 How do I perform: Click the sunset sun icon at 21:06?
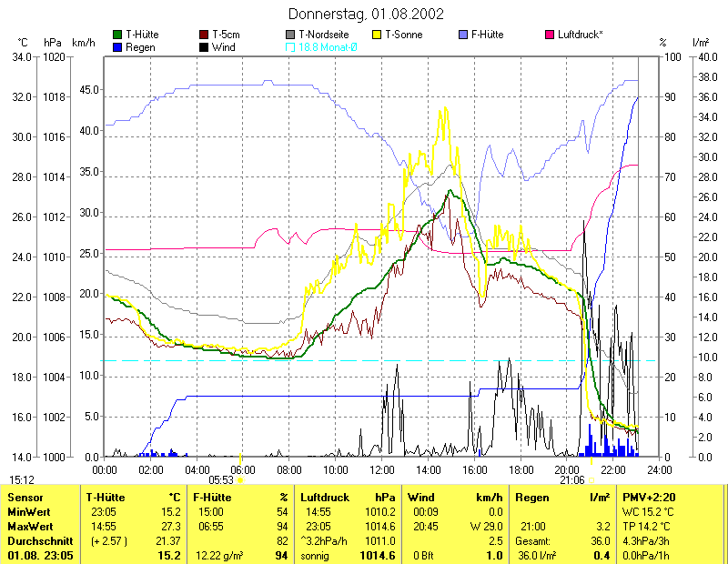pos(591,479)
